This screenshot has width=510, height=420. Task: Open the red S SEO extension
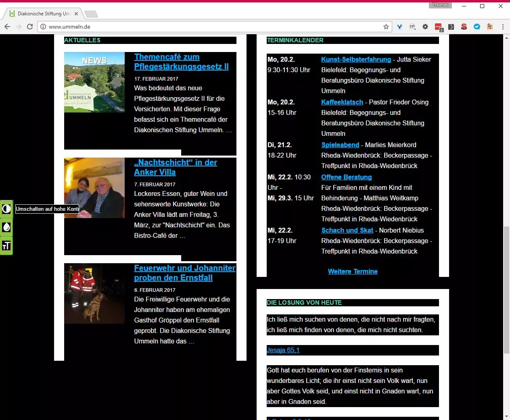tap(464, 27)
